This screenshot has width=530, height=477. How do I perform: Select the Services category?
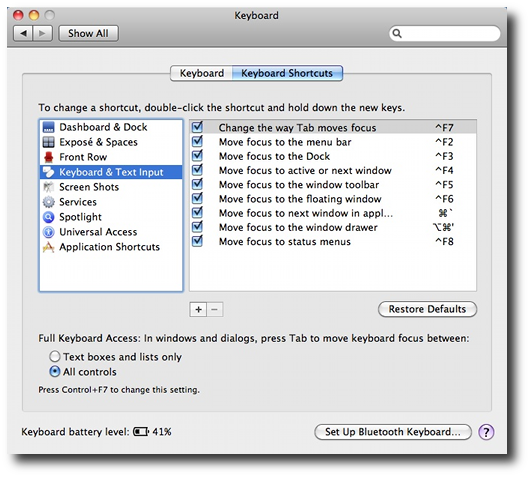[x=111, y=202]
